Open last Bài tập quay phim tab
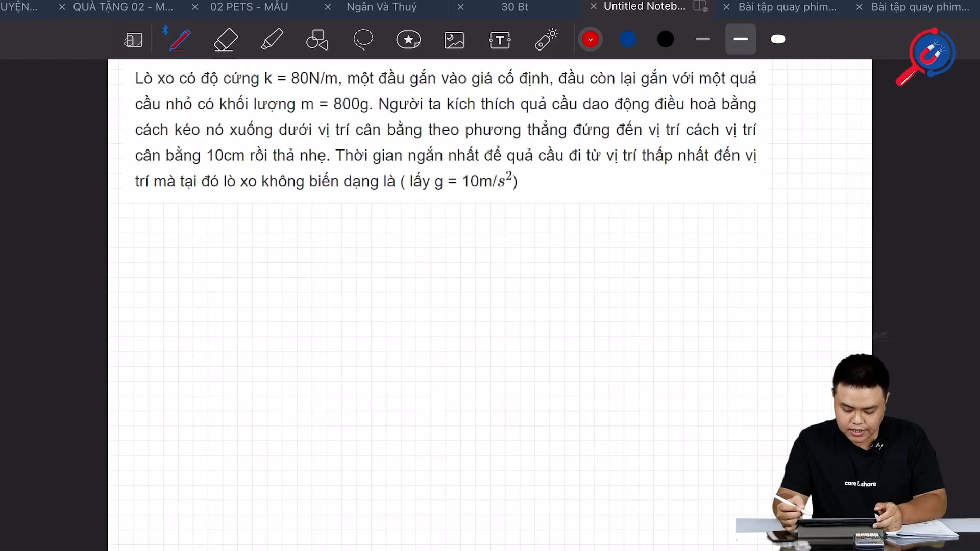Image resolution: width=980 pixels, height=551 pixels. pos(920,7)
